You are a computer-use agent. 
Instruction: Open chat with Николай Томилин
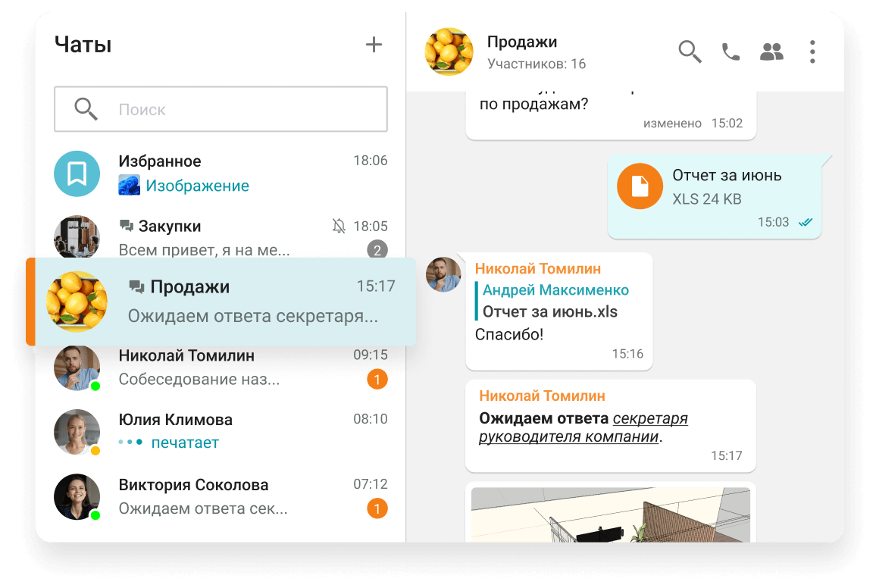tap(220, 367)
